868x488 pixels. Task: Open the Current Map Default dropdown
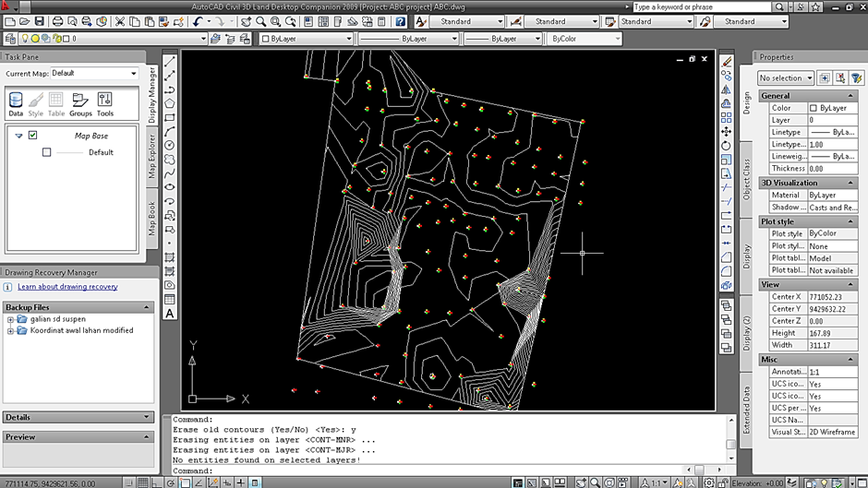click(x=94, y=73)
